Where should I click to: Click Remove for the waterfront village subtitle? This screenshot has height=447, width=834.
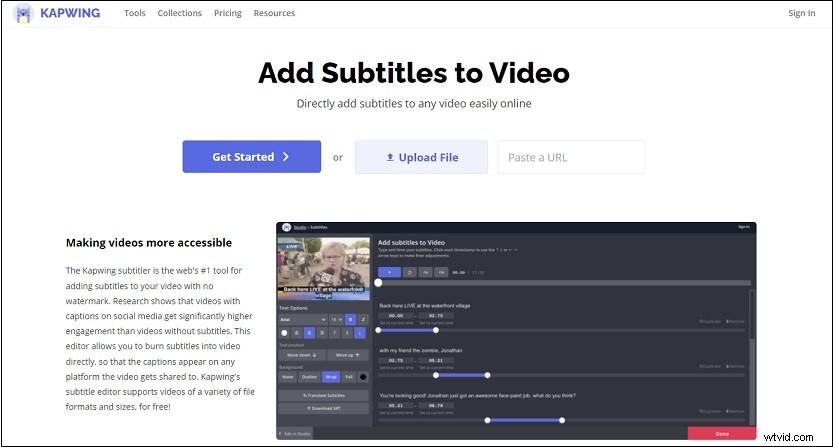coord(735,321)
